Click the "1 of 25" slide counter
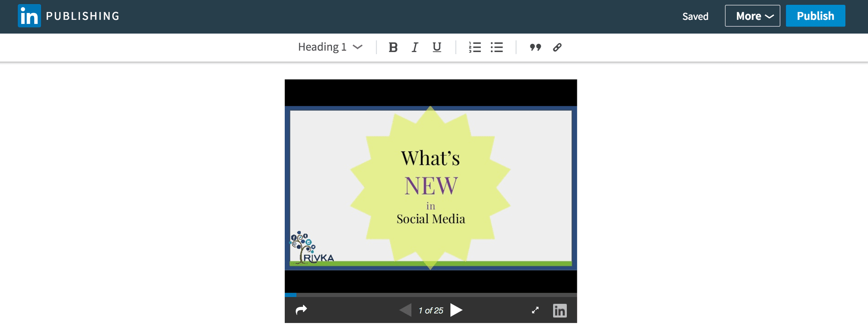868x336 pixels. [x=431, y=310]
